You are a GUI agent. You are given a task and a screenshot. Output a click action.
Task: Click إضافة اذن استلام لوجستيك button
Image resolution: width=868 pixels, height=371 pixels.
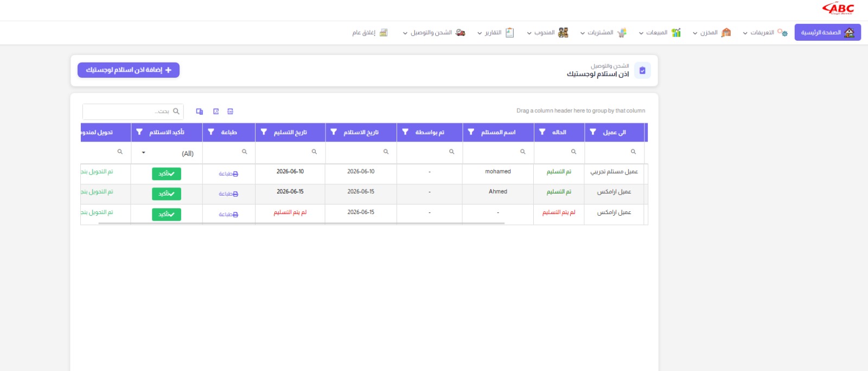tap(129, 70)
